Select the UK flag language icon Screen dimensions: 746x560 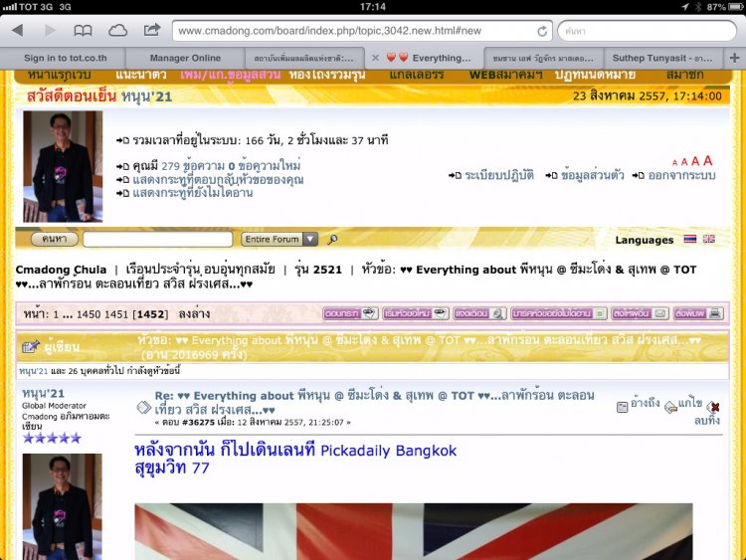point(709,239)
